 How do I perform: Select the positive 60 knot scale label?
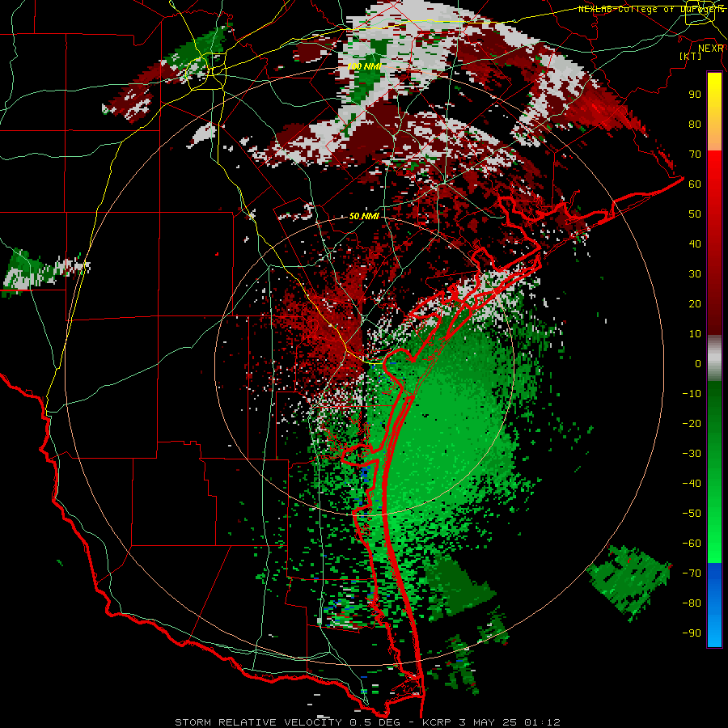695,184
